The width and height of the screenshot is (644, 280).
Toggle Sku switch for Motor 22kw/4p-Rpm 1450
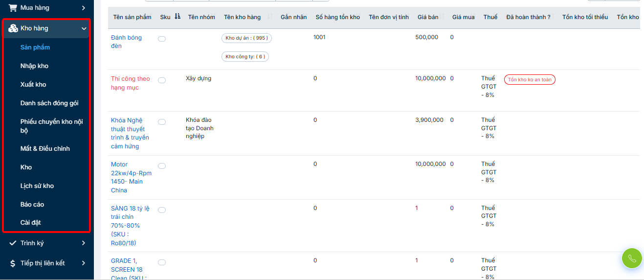coord(162,166)
